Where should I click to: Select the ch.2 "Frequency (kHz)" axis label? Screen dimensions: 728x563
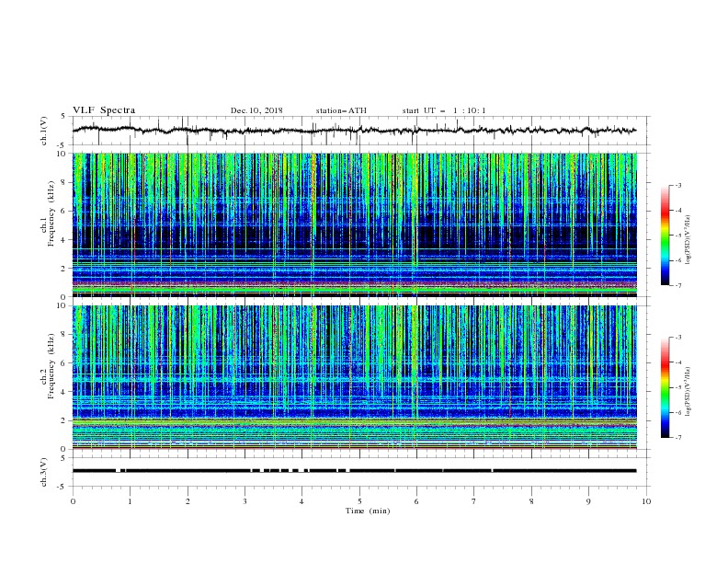[x=51, y=366]
